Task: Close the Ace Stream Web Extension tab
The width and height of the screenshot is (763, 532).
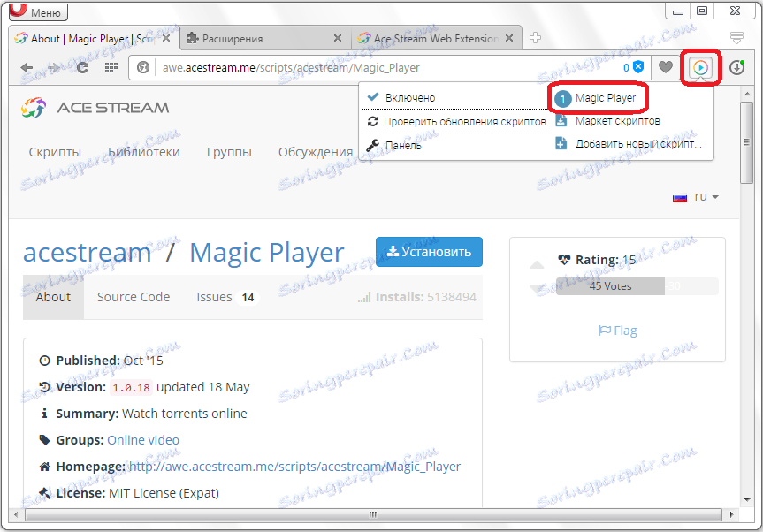Action: point(509,38)
